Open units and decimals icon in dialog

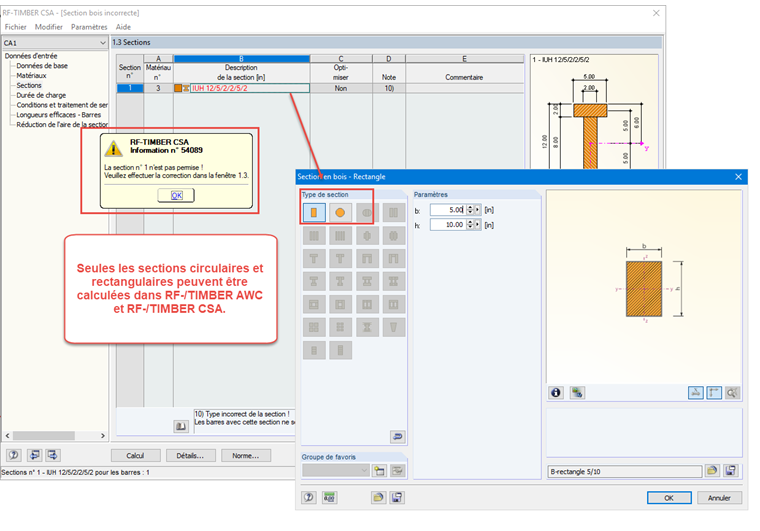(x=330, y=497)
